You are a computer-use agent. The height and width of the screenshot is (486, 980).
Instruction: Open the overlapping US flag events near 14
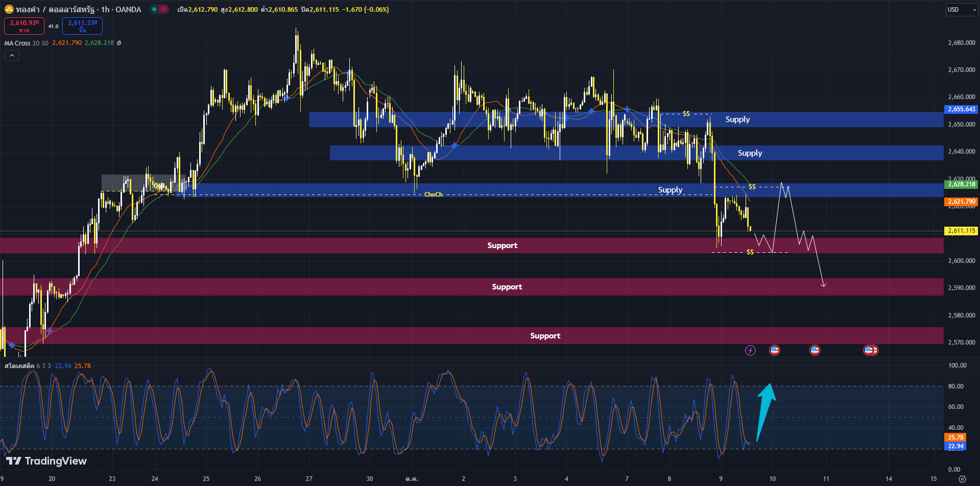(x=871, y=350)
